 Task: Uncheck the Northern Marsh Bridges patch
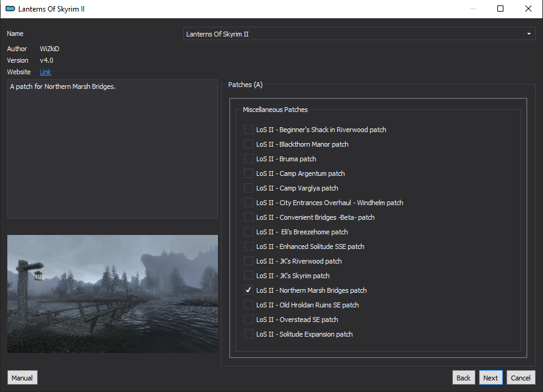(248, 290)
